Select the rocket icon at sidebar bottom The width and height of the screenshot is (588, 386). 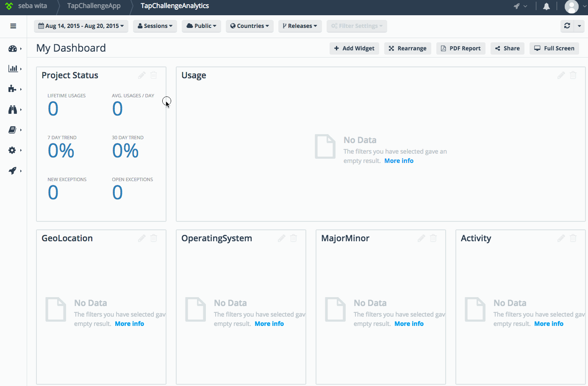(12, 171)
